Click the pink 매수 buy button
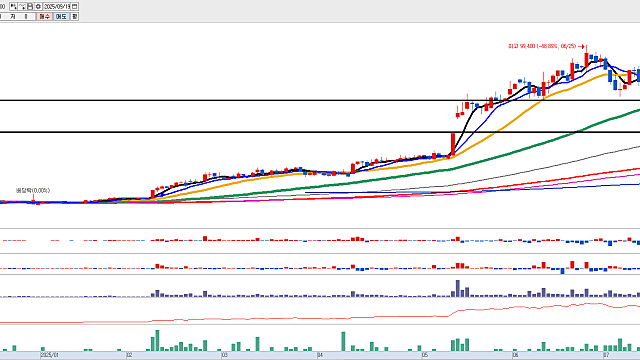 click(44, 17)
